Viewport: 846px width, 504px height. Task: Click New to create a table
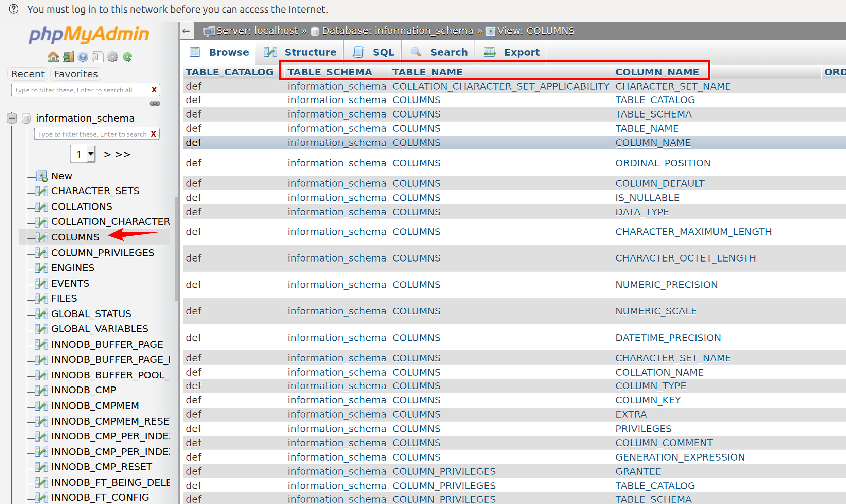pyautogui.click(x=61, y=176)
